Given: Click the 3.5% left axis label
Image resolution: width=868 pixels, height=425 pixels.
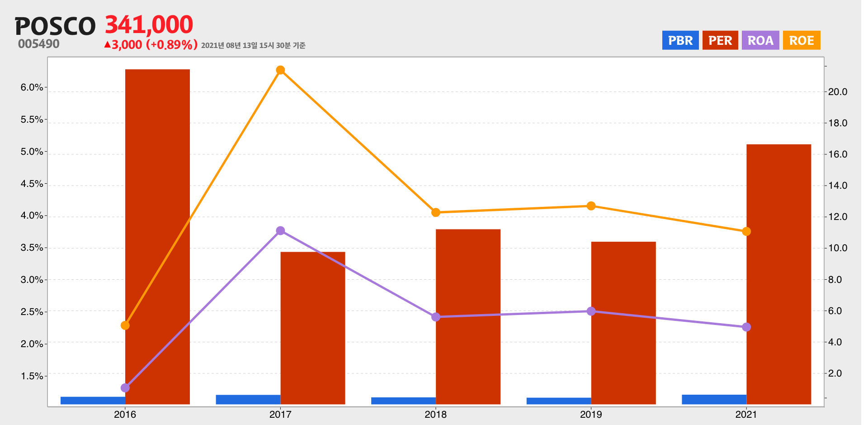Looking at the screenshot, I should click(x=32, y=248).
